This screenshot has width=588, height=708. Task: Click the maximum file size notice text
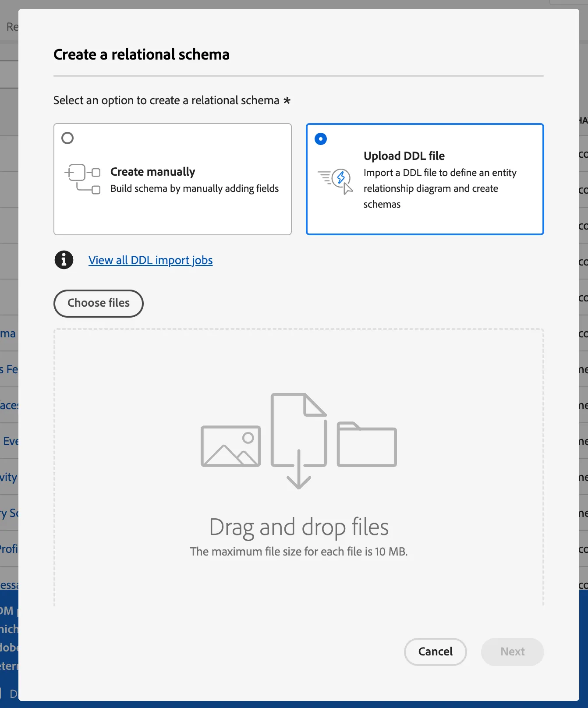(x=299, y=551)
